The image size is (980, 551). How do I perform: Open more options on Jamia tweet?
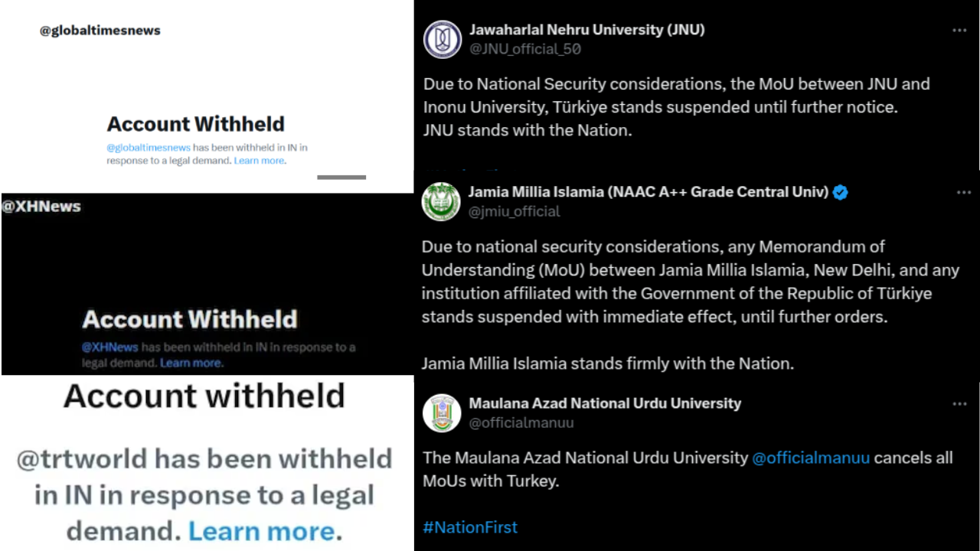[963, 192]
